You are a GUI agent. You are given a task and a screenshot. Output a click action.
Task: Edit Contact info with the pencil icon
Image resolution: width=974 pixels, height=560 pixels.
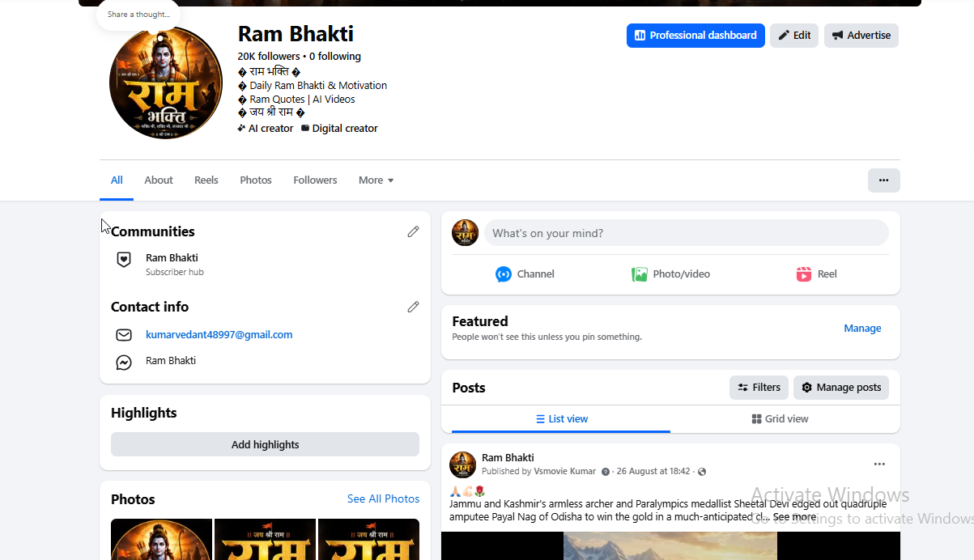point(413,307)
